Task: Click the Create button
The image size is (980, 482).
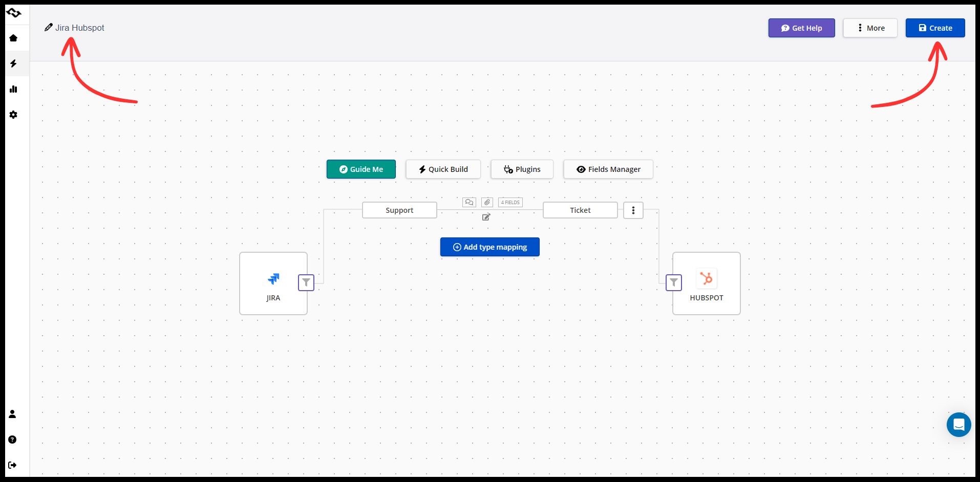Action: [x=935, y=28]
